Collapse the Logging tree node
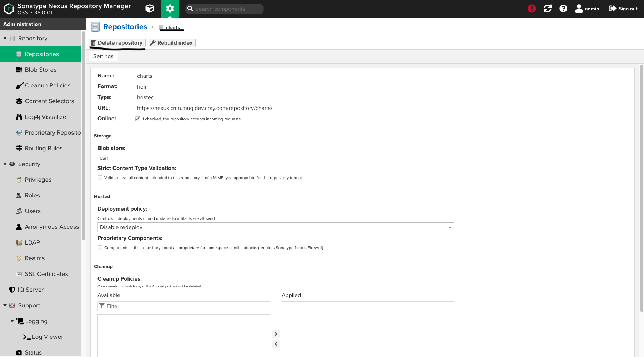 click(12, 321)
